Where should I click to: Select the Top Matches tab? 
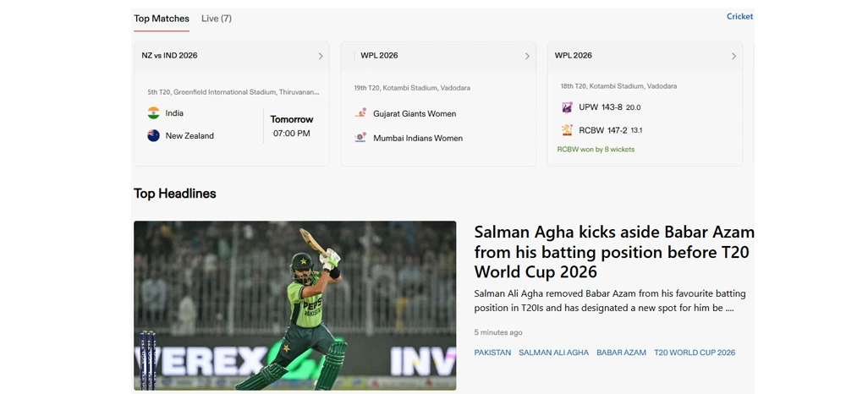(162, 19)
